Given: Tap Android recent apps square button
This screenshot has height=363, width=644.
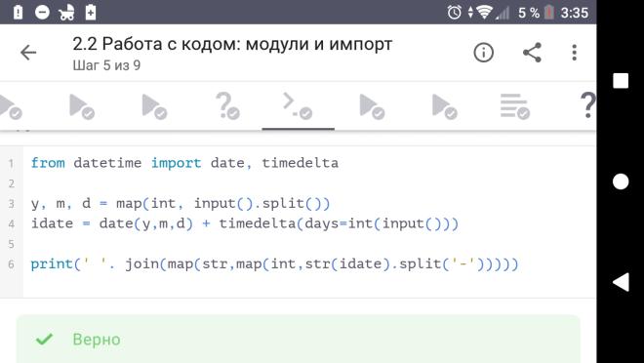Looking at the screenshot, I should click(x=621, y=81).
